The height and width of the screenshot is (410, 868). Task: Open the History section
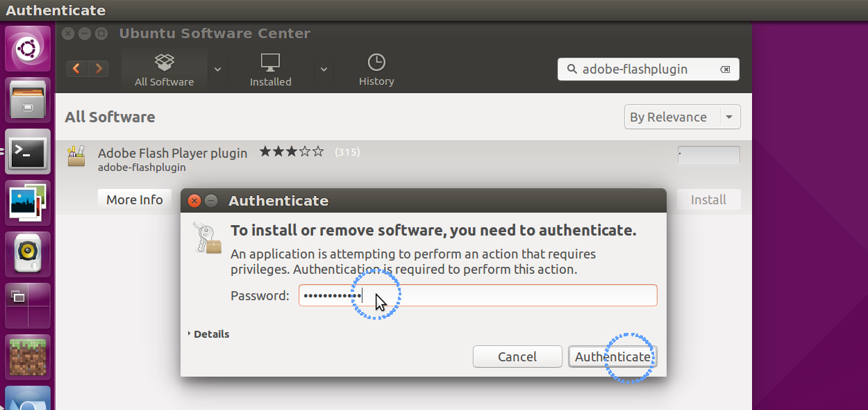tap(376, 70)
